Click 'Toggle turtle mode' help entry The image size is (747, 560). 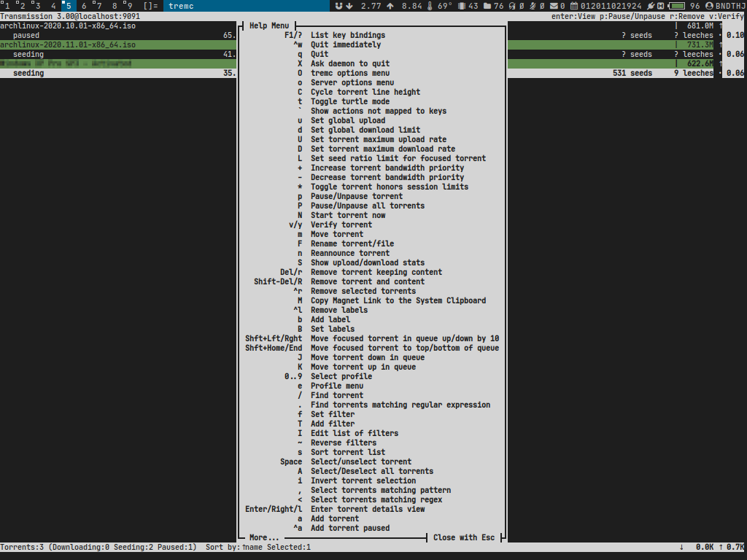click(x=349, y=101)
